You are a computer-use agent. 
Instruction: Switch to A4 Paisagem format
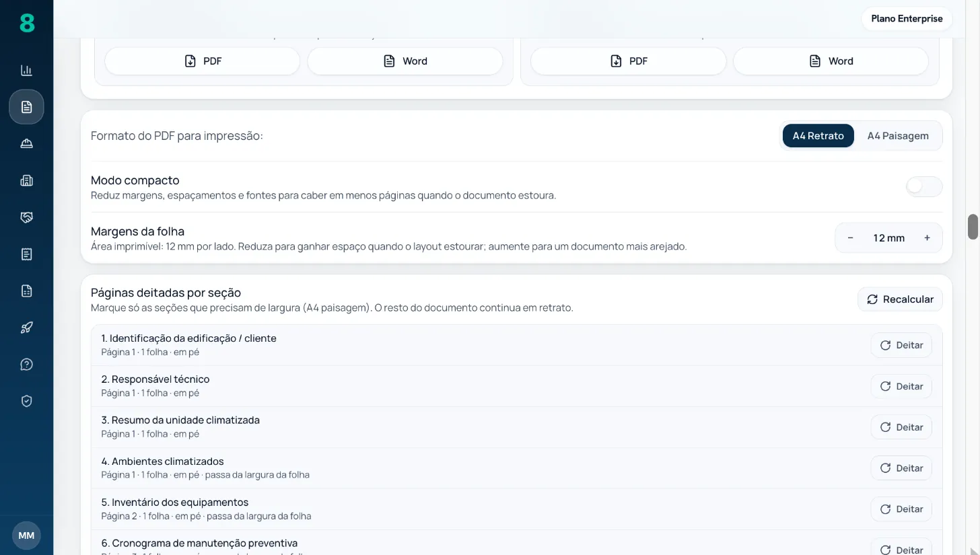tap(898, 136)
